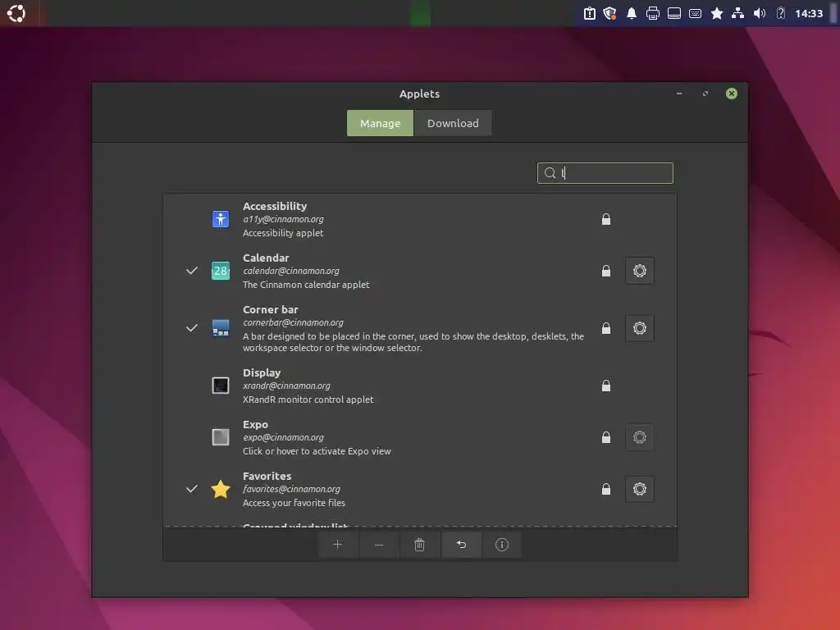This screenshot has width=840, height=630.
Task: Click the Corner bar applet icon
Action: pos(220,328)
